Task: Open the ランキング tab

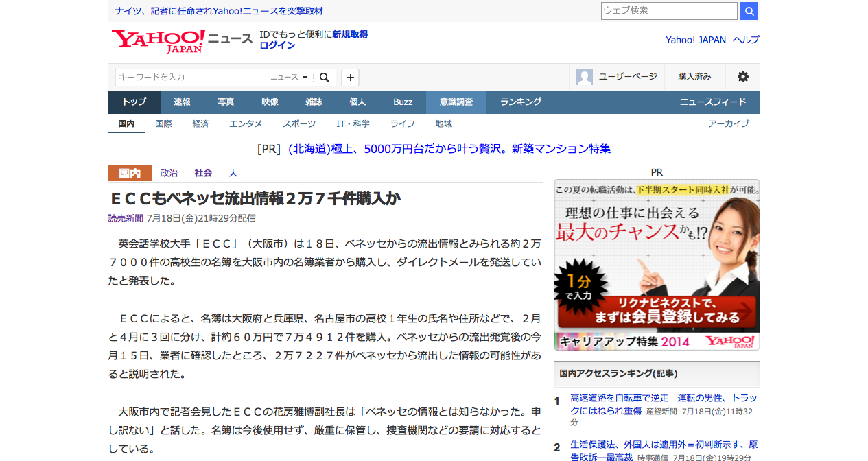Action: click(x=521, y=102)
